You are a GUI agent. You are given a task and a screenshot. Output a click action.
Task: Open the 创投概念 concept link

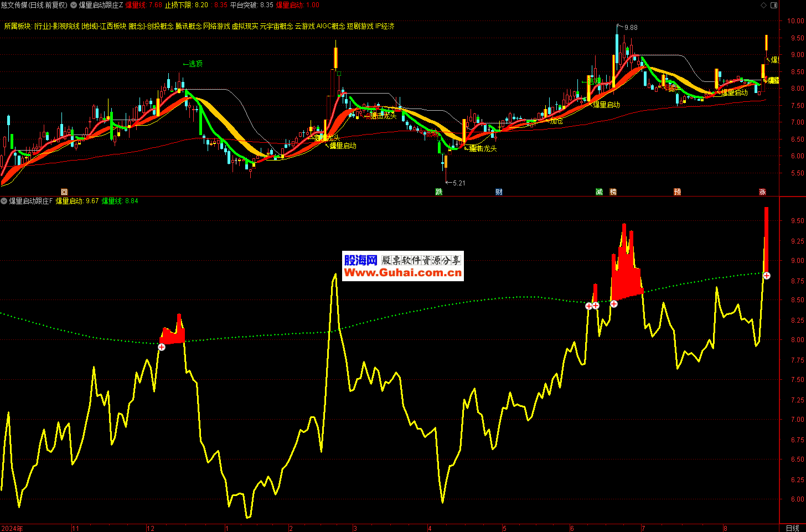(160, 26)
